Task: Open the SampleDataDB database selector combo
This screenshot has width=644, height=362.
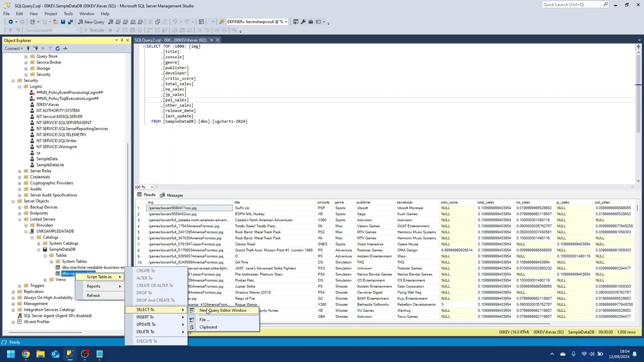Action: 53,30
